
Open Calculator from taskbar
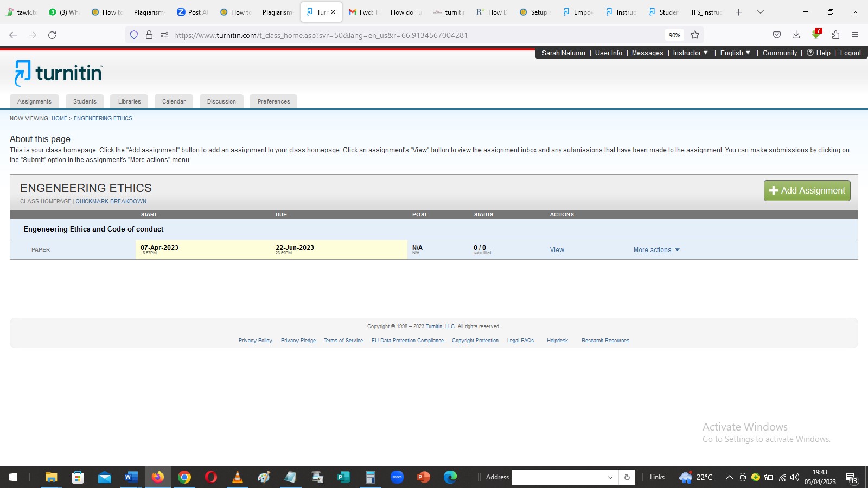click(x=371, y=477)
